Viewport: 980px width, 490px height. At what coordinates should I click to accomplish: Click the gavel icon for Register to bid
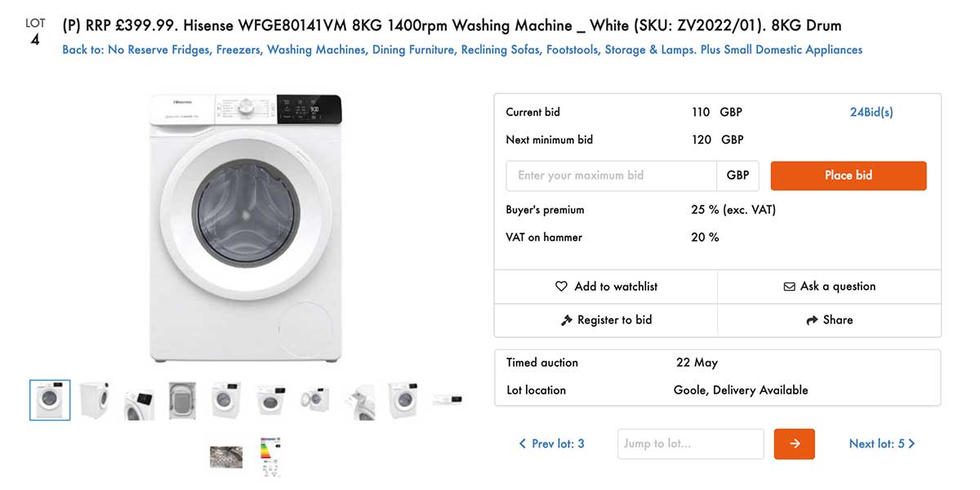click(567, 320)
